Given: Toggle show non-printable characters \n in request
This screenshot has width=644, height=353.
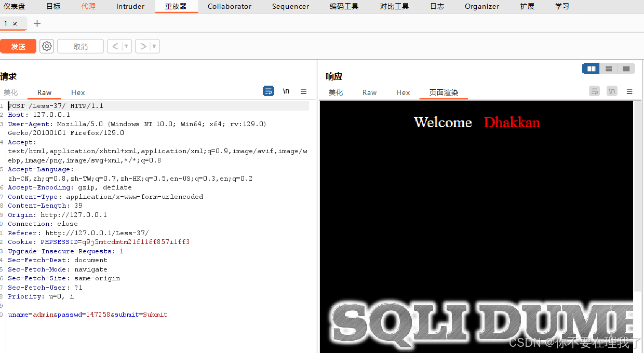Looking at the screenshot, I should point(286,91).
